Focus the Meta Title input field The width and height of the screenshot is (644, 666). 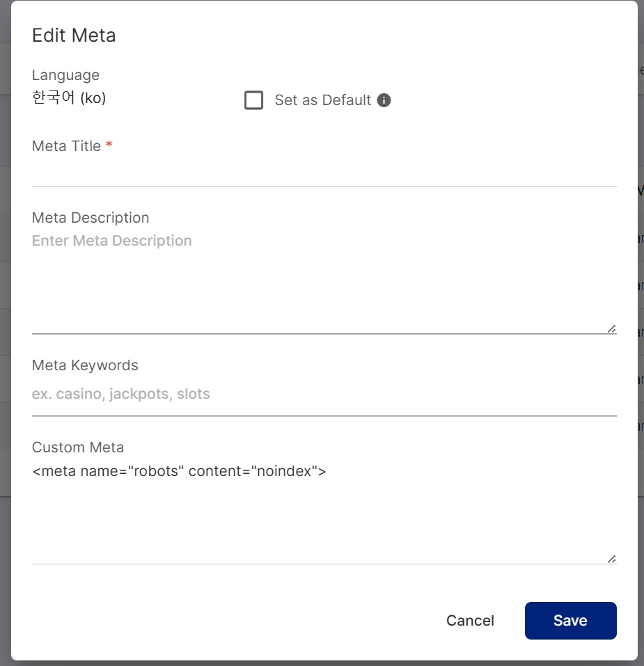(324, 173)
